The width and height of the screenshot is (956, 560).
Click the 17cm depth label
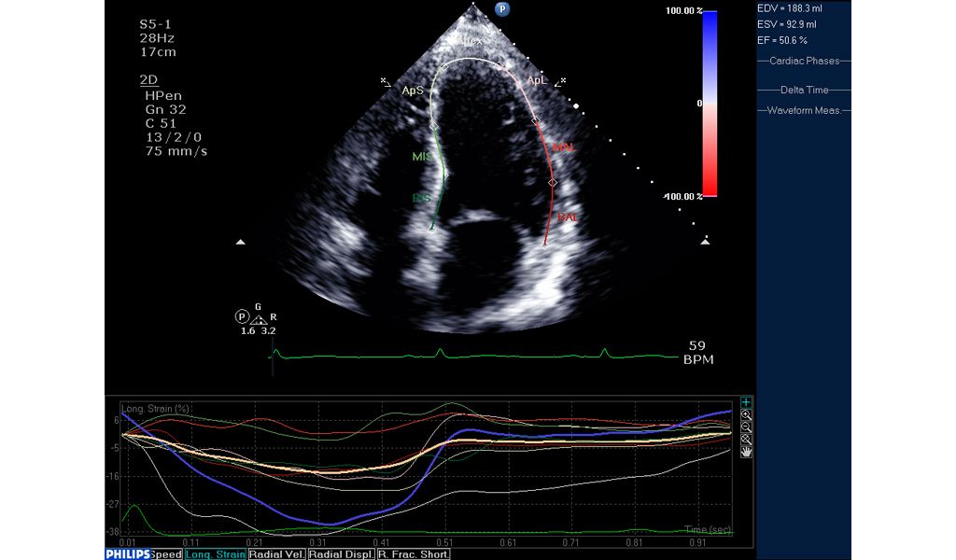[158, 52]
